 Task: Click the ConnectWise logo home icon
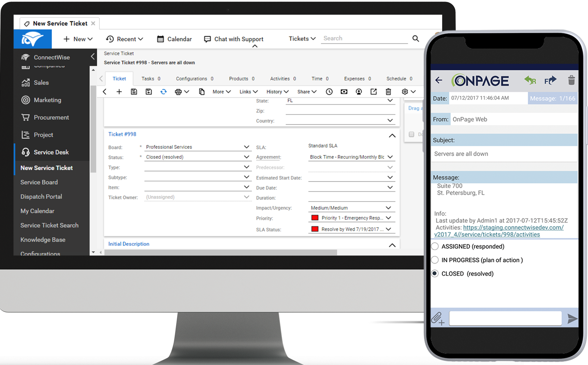click(x=33, y=39)
